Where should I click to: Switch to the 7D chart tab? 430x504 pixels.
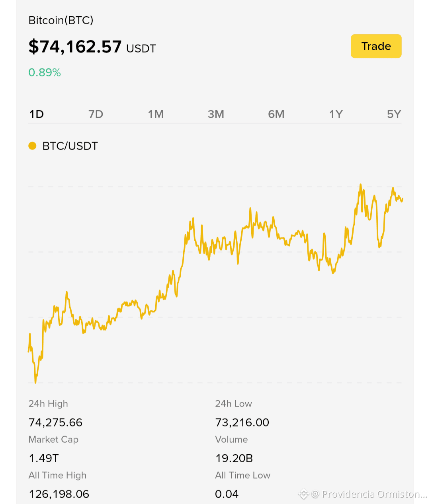tap(96, 115)
